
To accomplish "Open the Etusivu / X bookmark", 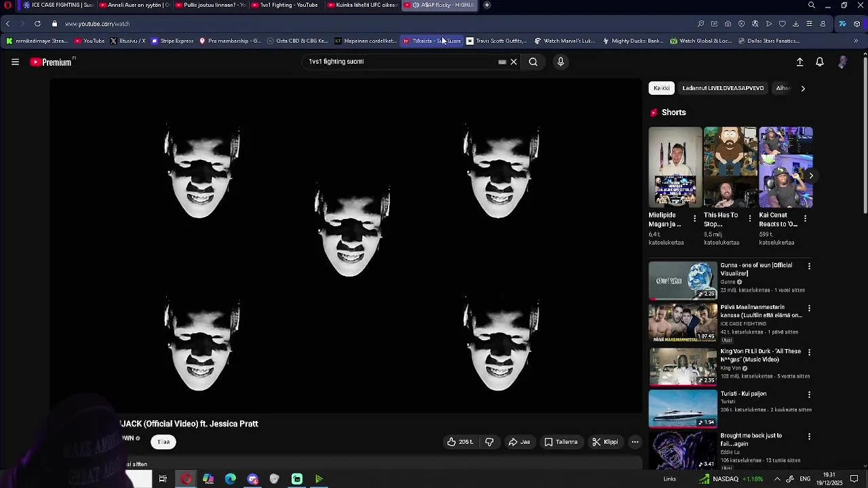I will (127, 41).
